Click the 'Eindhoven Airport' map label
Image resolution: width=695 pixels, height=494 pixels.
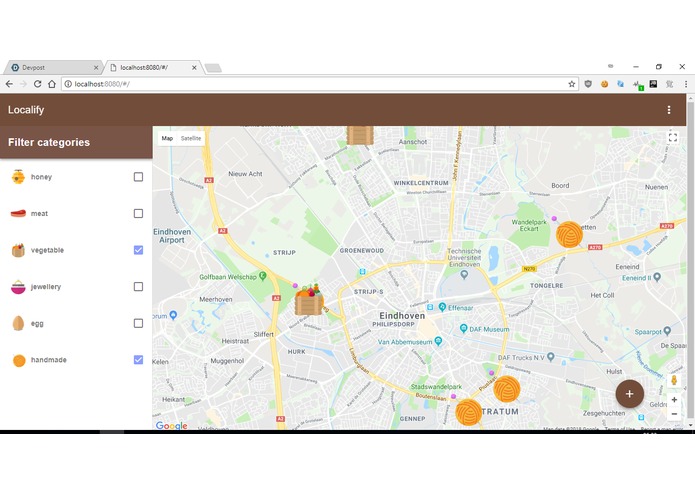[x=172, y=236]
